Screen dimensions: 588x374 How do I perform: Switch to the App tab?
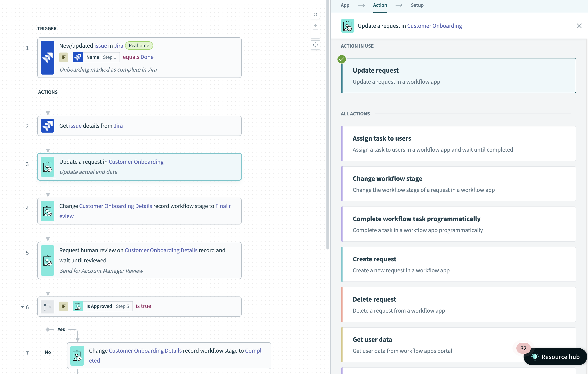click(x=345, y=5)
